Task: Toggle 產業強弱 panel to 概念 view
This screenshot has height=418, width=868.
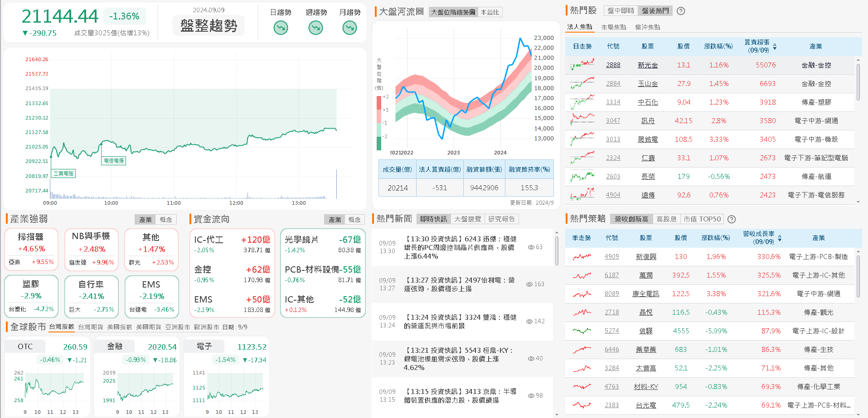Action: pos(166,220)
